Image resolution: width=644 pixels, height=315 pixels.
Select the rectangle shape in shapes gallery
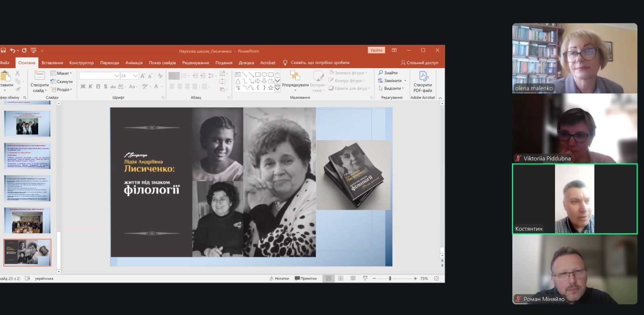point(258,75)
